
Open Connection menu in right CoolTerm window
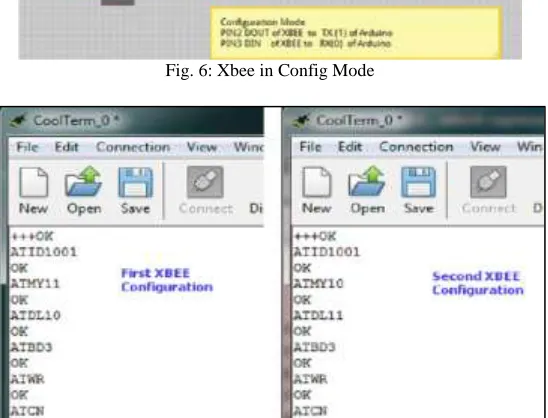[416, 147]
